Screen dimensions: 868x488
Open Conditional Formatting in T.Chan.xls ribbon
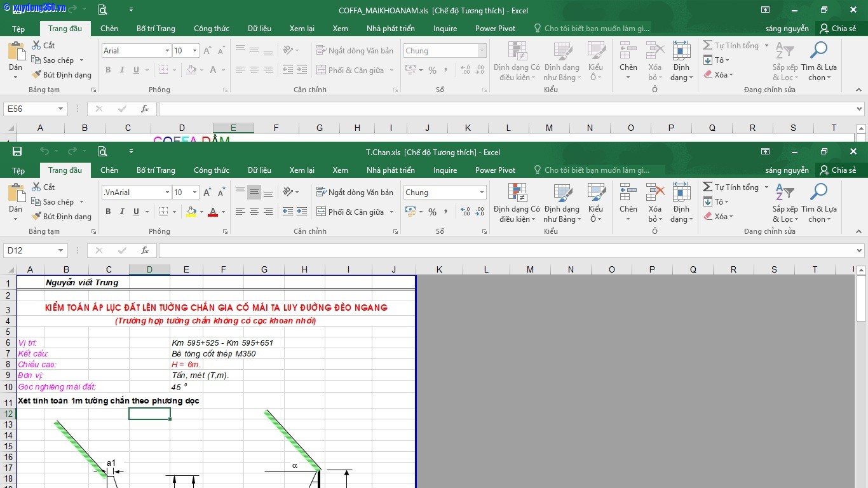pyautogui.click(x=517, y=203)
